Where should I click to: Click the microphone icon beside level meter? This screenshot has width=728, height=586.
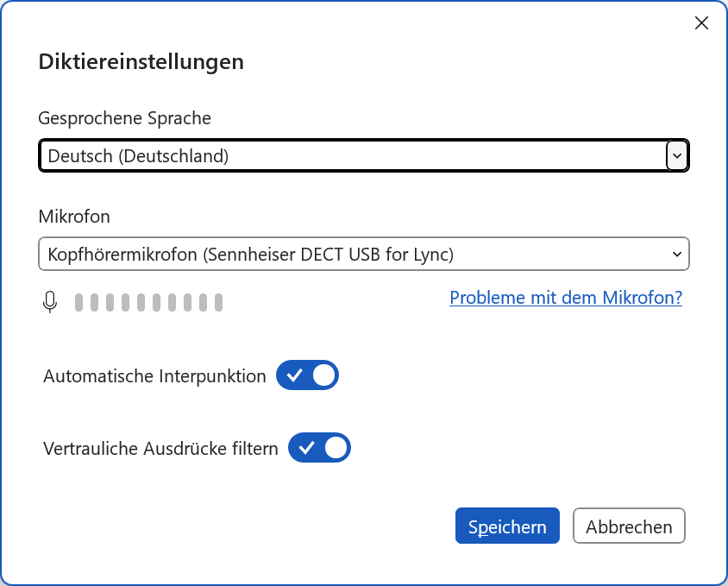50,302
